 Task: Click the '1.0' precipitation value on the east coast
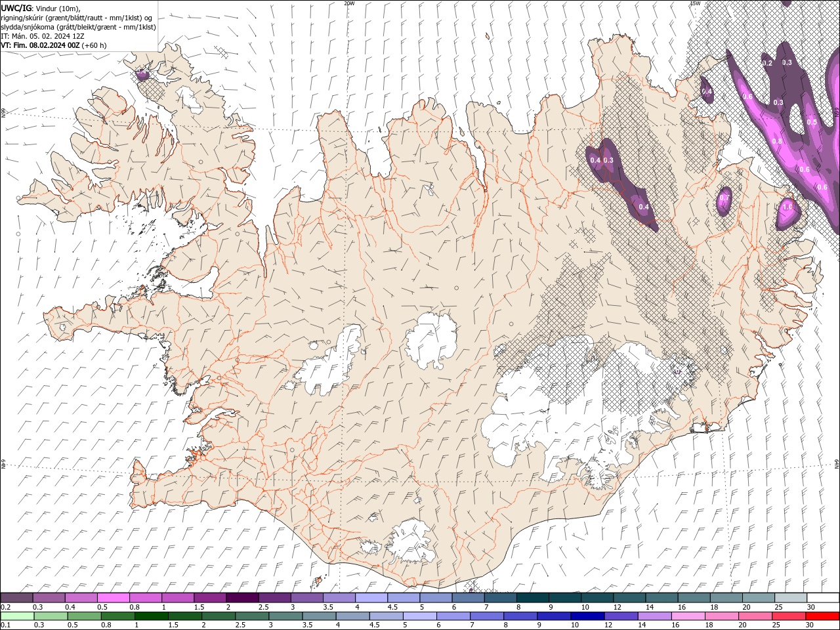click(x=787, y=207)
